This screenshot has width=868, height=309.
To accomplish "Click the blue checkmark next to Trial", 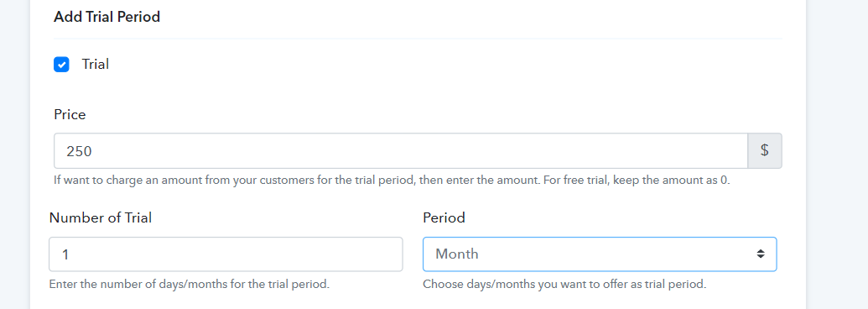I will [61, 65].
